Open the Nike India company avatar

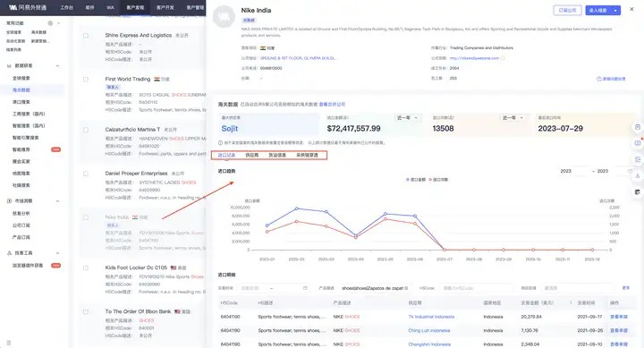[224, 17]
